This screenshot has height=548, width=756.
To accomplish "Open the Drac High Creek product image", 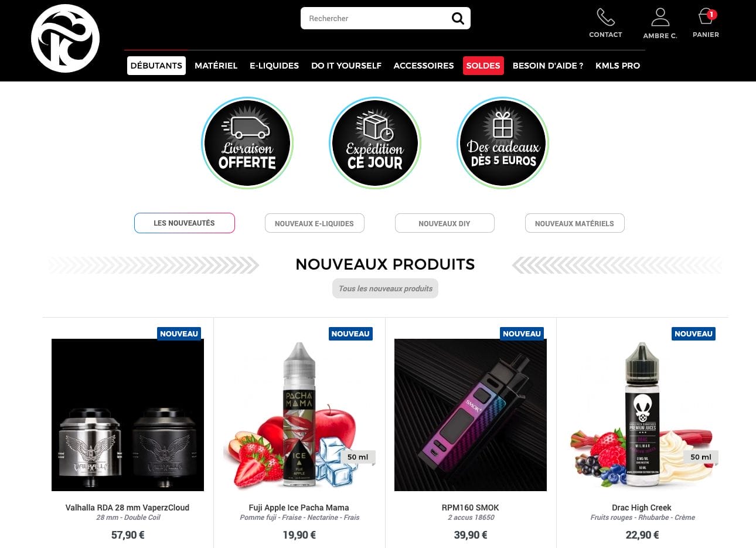I will [x=642, y=415].
